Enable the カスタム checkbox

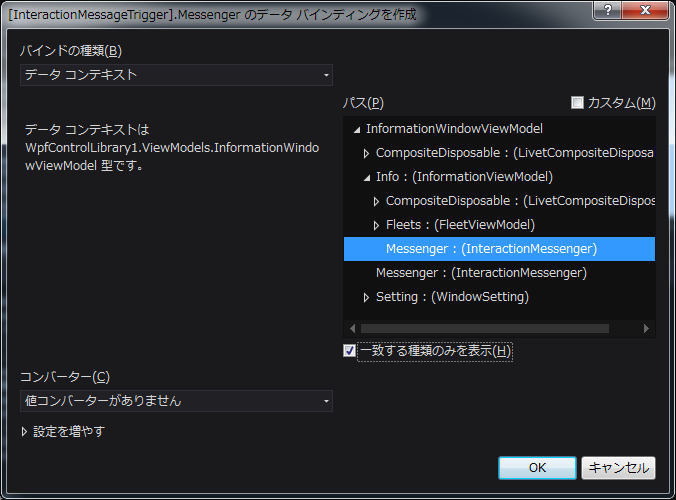577,103
